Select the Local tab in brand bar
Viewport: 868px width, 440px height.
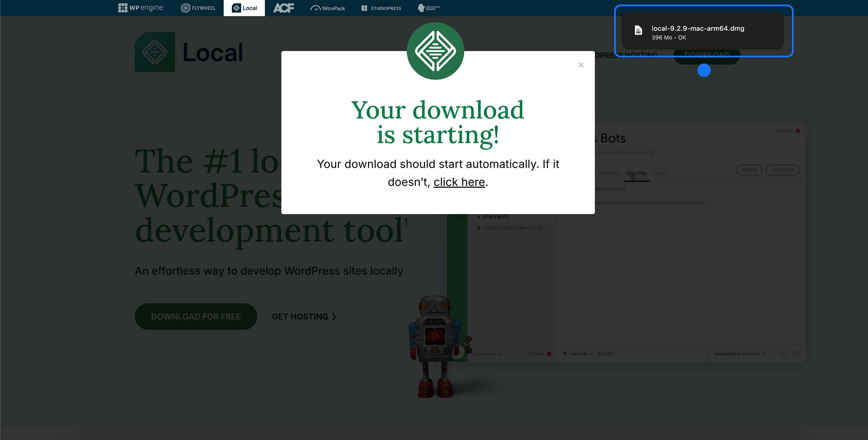pyautogui.click(x=244, y=8)
